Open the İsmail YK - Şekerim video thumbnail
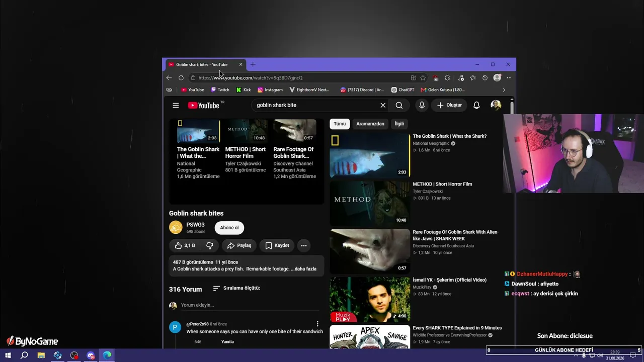Screen dimensions: 644x362 pyautogui.click(x=370, y=299)
